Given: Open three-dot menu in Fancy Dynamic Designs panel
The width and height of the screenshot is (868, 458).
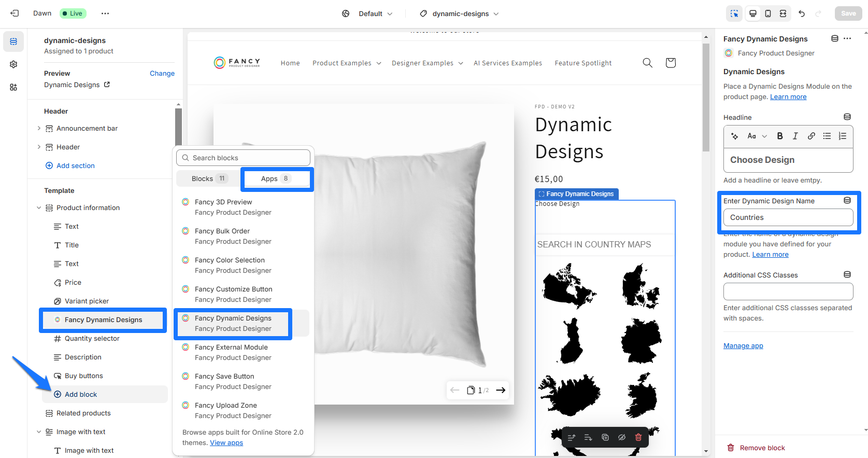Looking at the screenshot, I should 847,38.
